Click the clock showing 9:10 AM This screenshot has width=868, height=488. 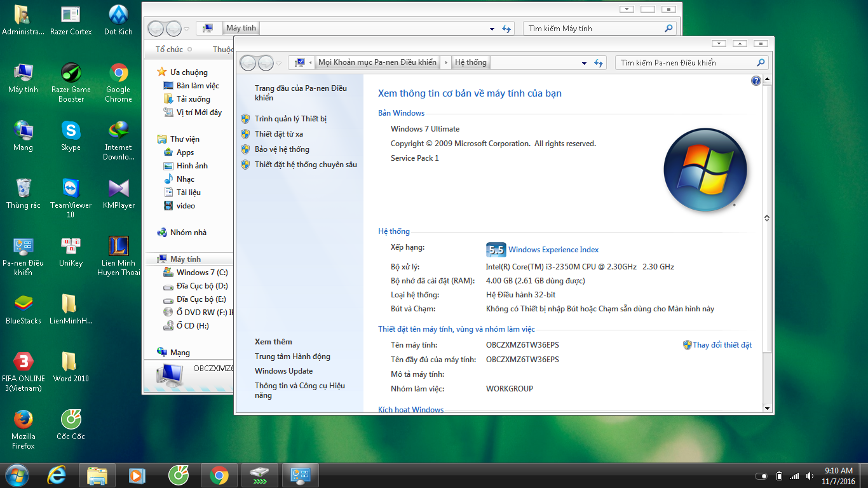click(839, 471)
